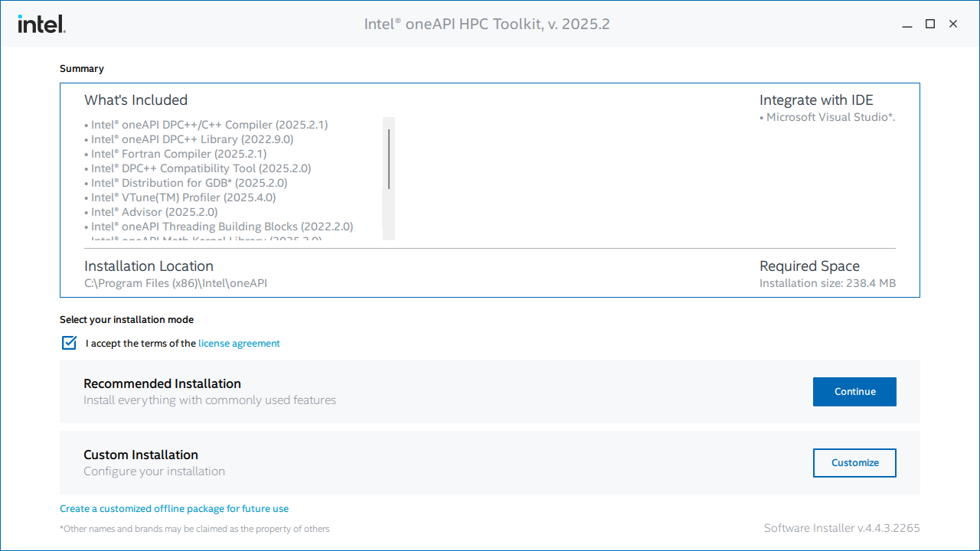
Task: Click the Software Installer v.4.4.3.2265 text
Action: point(842,528)
